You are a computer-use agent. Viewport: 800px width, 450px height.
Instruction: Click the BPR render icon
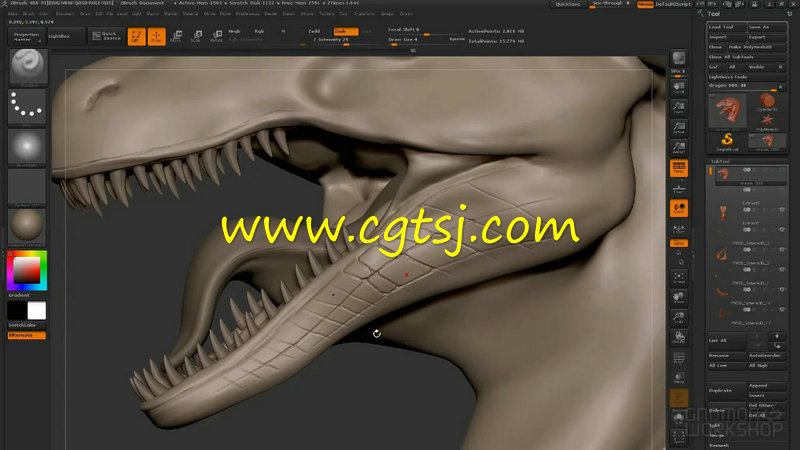pyautogui.click(x=679, y=59)
